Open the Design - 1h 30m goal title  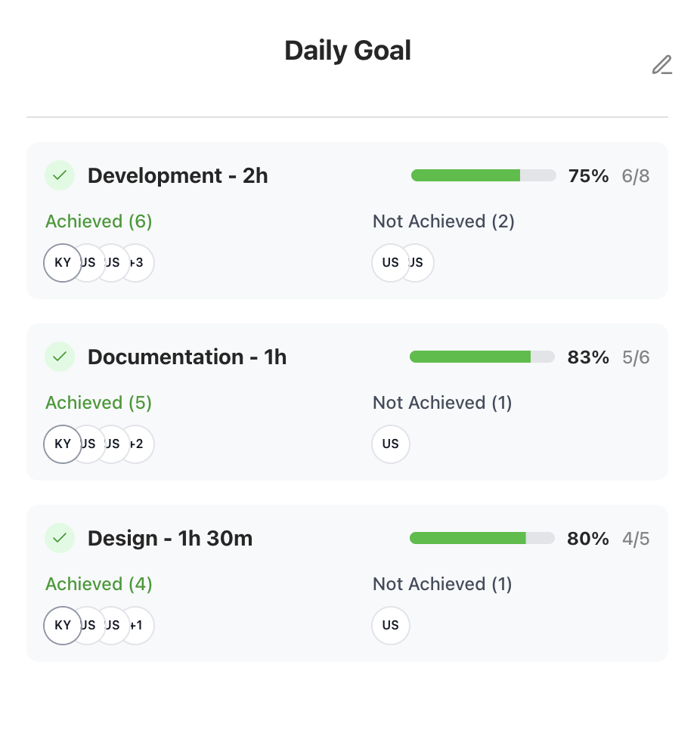tap(170, 539)
